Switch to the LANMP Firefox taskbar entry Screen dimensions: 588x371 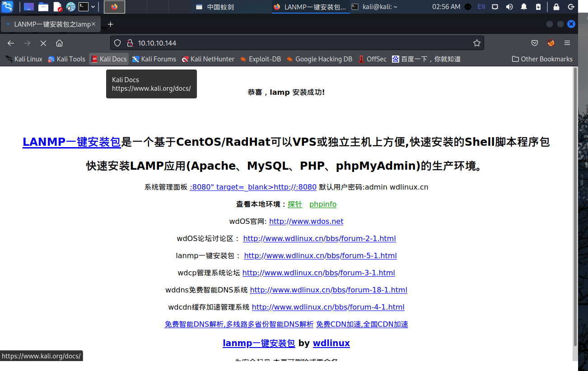coord(311,7)
